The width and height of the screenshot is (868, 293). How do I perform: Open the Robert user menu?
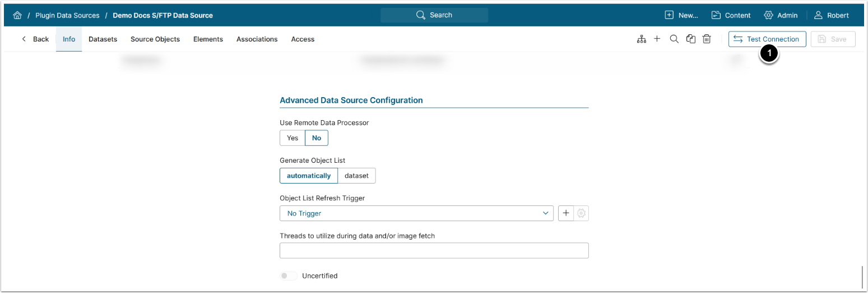832,16
